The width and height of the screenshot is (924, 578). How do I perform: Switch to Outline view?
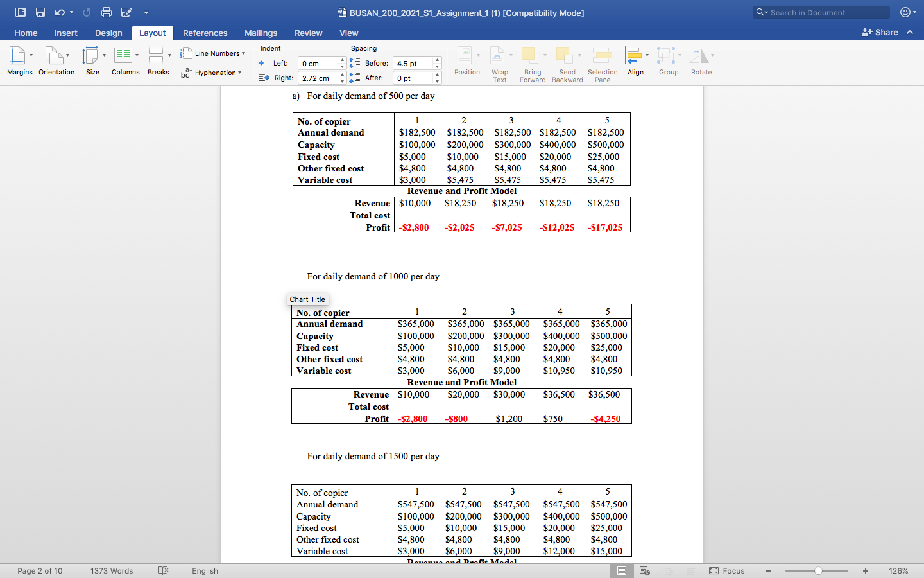[x=668, y=570]
